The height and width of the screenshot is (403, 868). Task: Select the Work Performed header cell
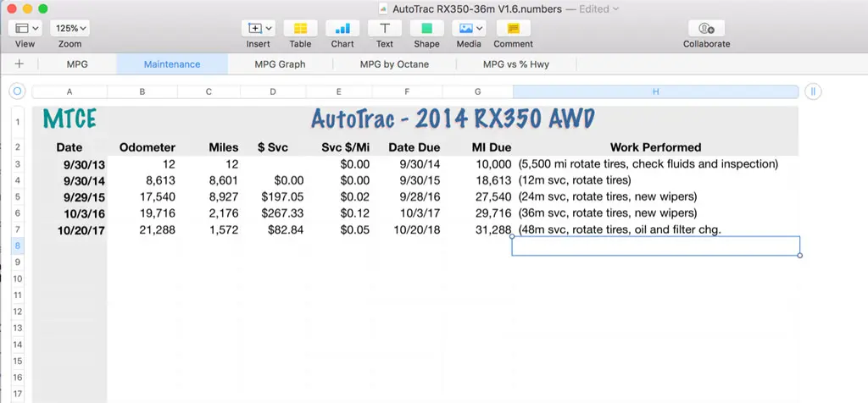655,147
